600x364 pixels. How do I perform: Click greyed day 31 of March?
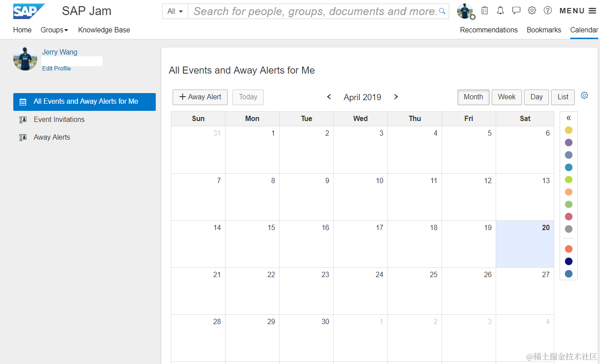[x=198, y=150]
